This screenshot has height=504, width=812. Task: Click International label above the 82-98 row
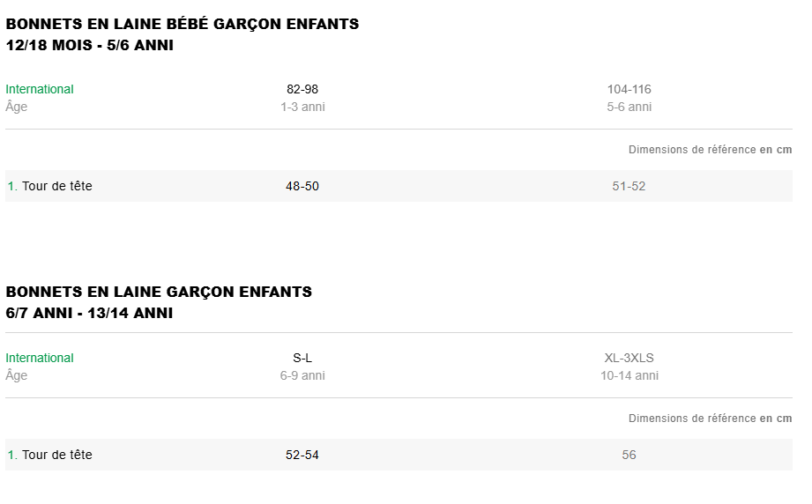pos(40,89)
